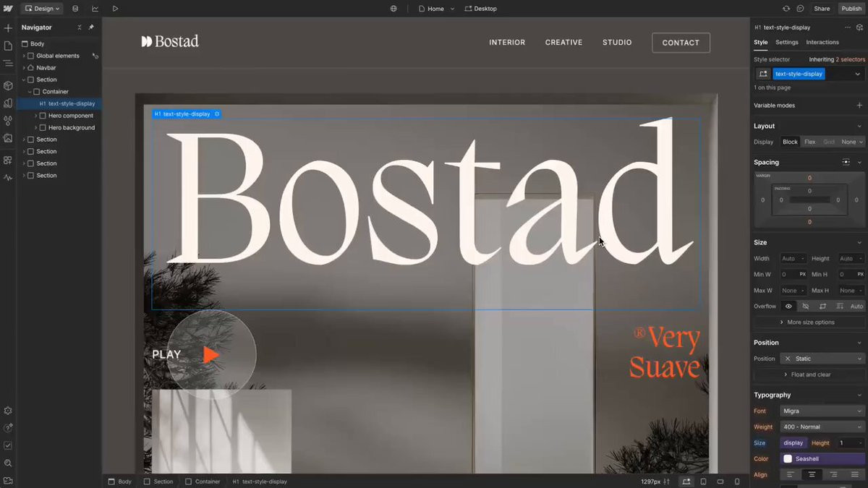Click the orange PLAY button on canvas

211,355
